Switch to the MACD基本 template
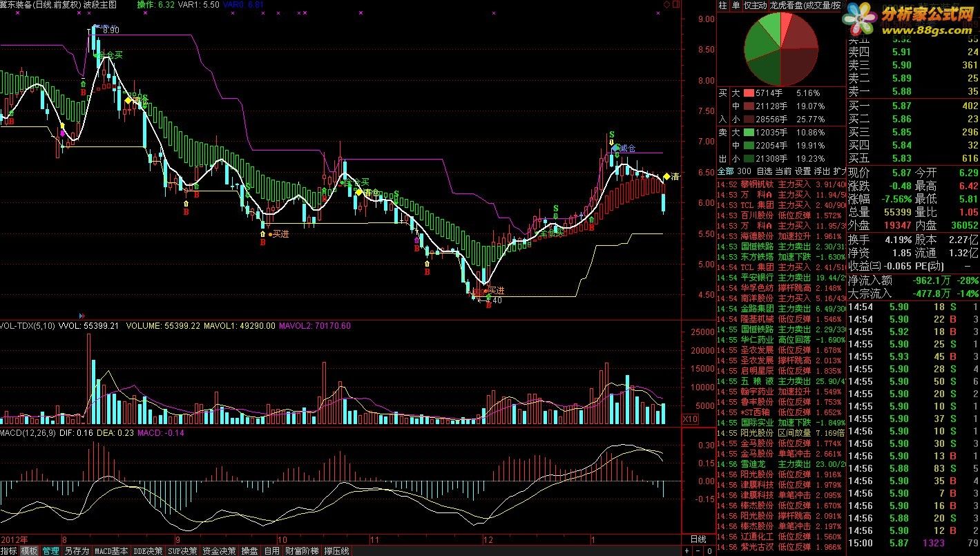 pyautogui.click(x=111, y=551)
